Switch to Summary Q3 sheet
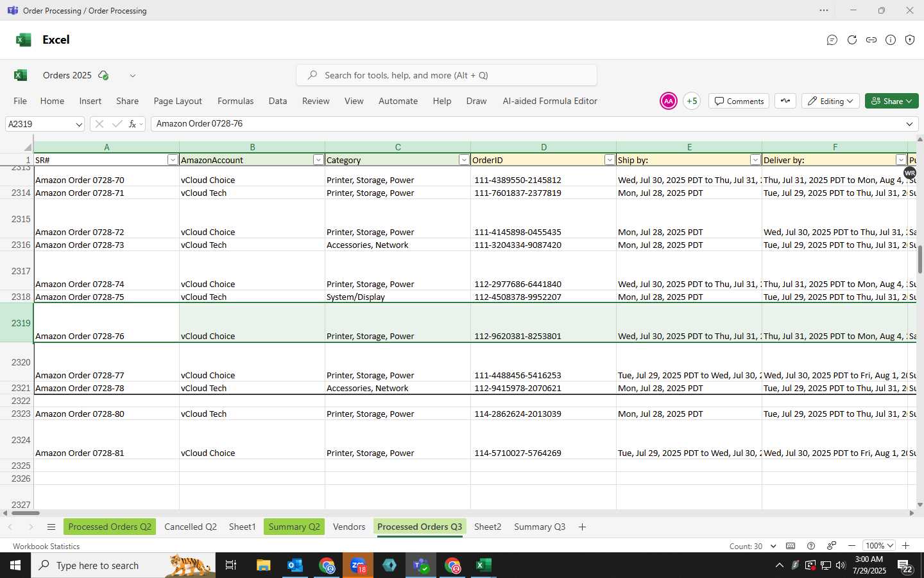 tap(540, 527)
